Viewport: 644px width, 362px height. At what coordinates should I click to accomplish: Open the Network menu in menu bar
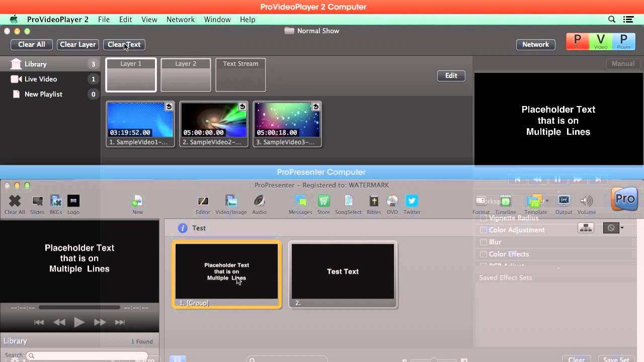[180, 20]
